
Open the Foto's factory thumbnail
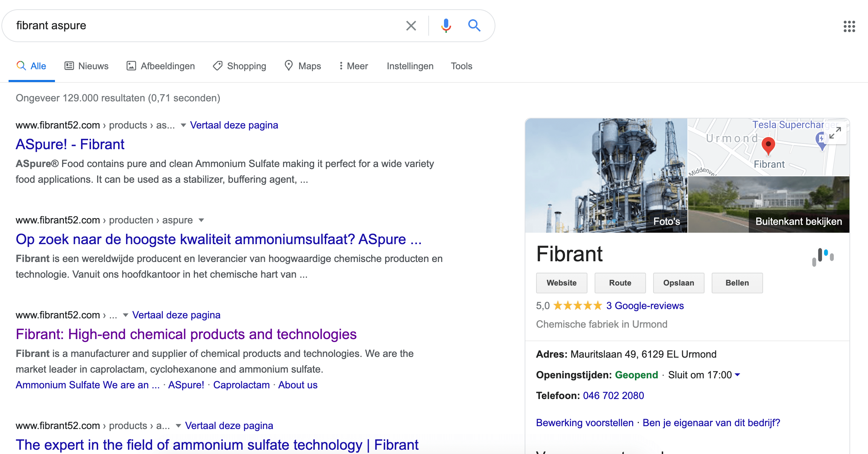coord(606,176)
